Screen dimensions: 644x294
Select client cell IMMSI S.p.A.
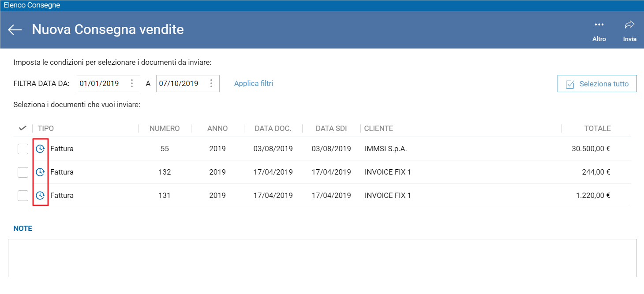(x=386, y=149)
